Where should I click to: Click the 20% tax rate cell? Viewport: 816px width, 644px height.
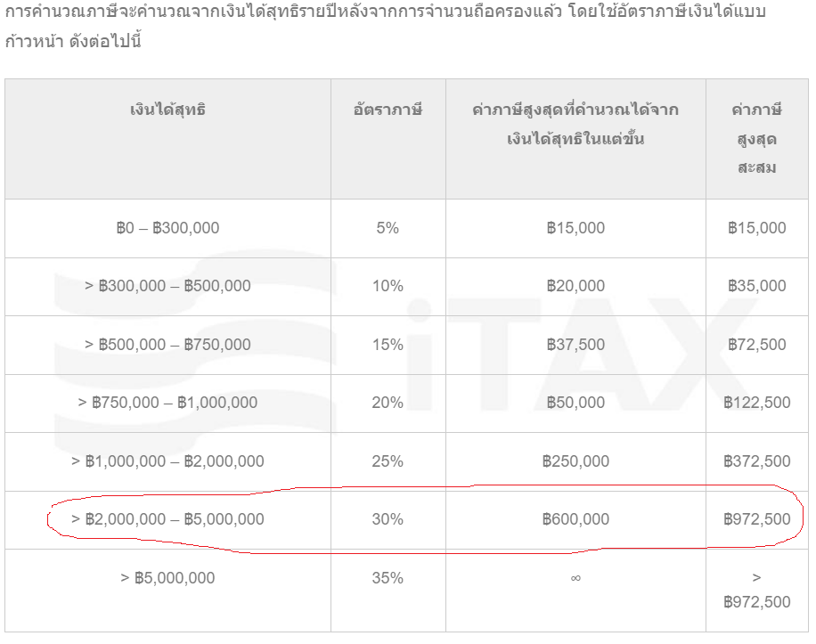click(388, 403)
